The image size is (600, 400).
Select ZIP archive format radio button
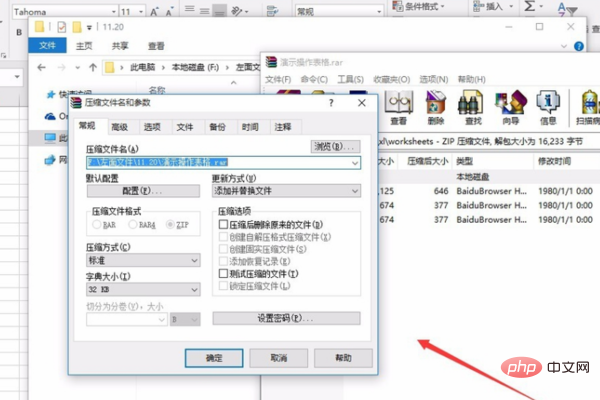[170, 225]
